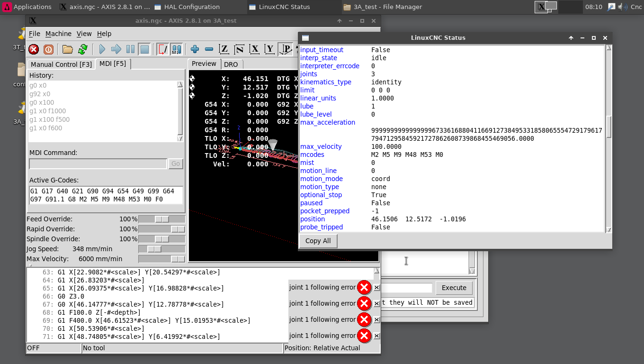This screenshot has height=364, width=644.
Task: Switch to rotated Z view
Action: coord(240,49)
